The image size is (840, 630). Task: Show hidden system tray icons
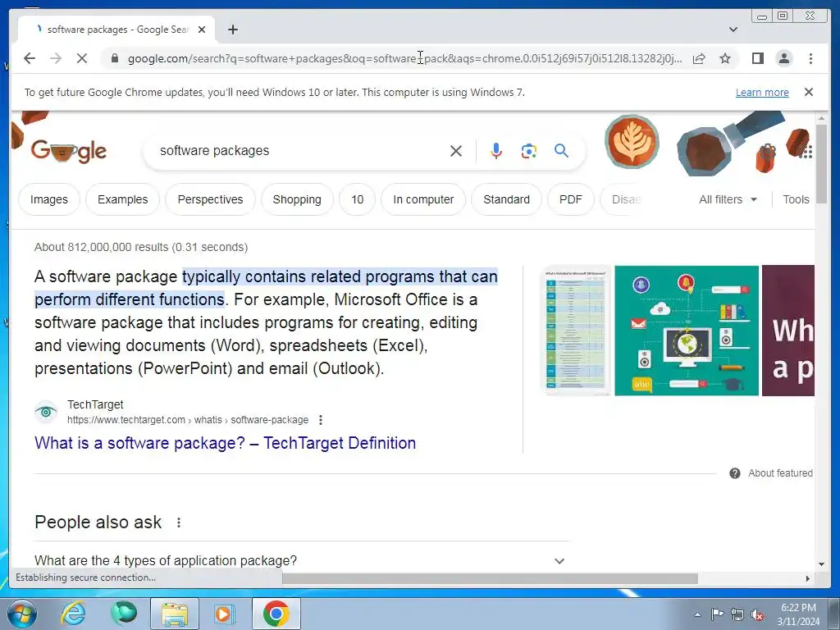coord(697,614)
